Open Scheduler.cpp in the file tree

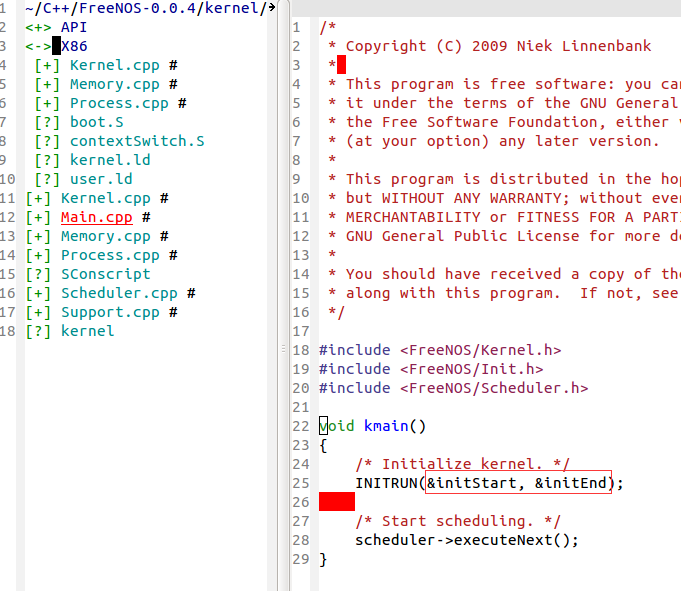point(119,294)
